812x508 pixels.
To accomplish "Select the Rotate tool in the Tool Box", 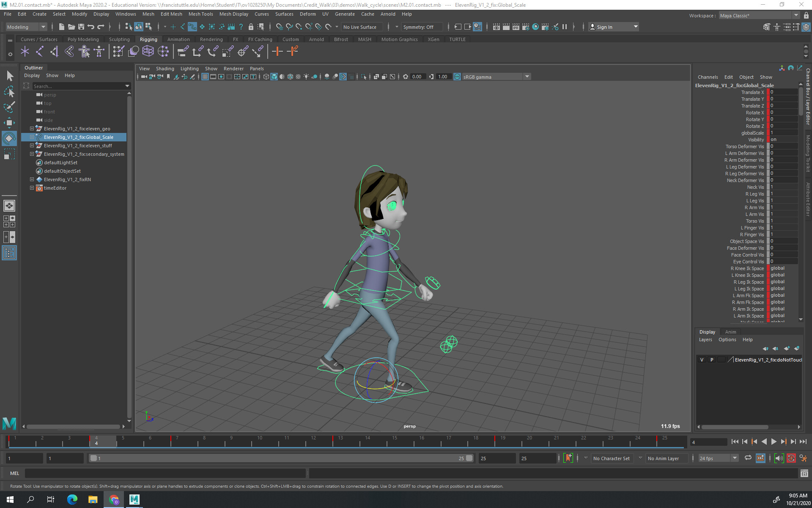I will click(9, 138).
